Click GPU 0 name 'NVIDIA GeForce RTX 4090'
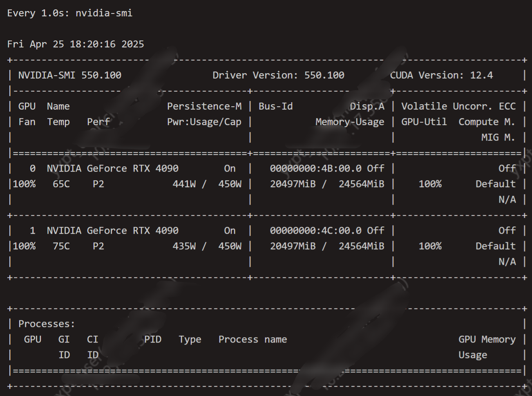532x396 pixels. (113, 168)
